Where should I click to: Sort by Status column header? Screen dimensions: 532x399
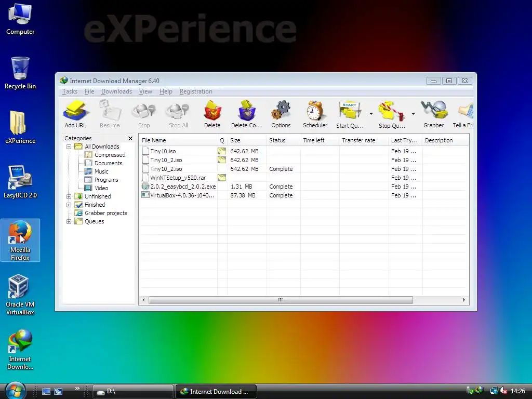point(283,140)
